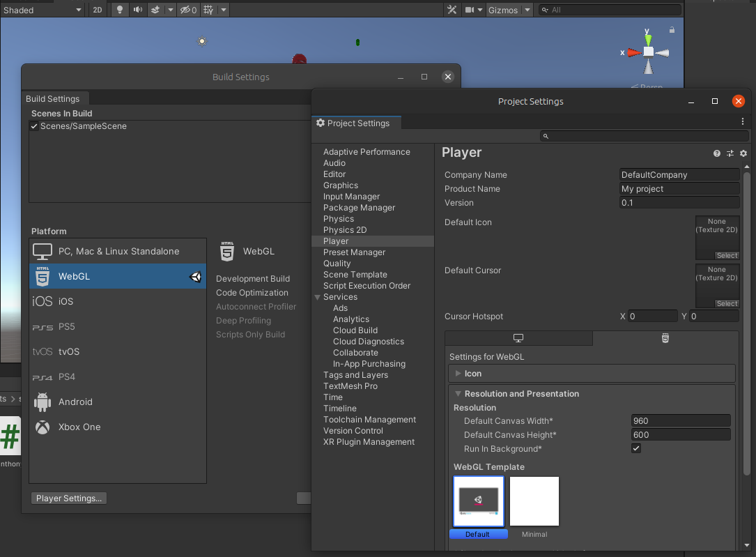Click the Player Settings... button
Viewport: 756px width, 557px height.
pyautogui.click(x=69, y=498)
